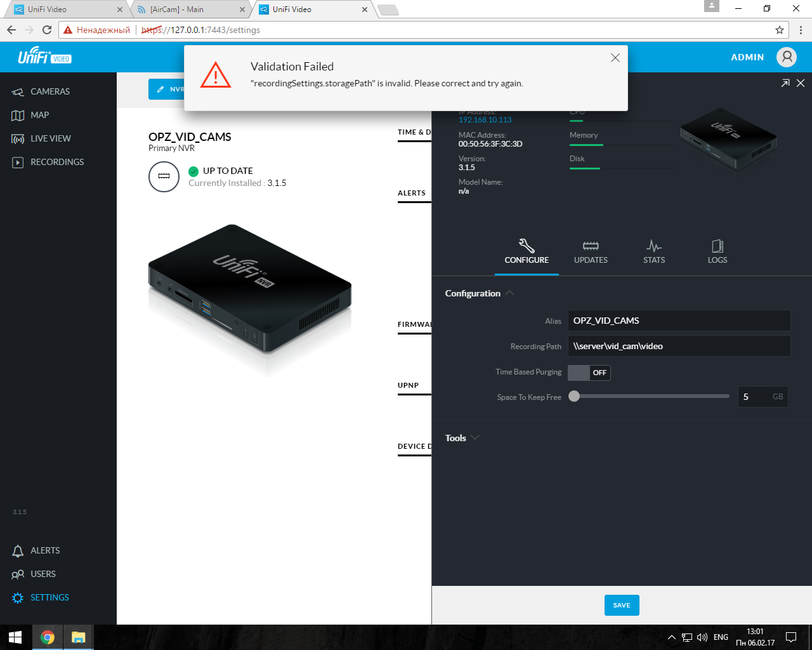This screenshot has height=650, width=812.
Task: Open Users from the sidebar
Action: pos(34,574)
